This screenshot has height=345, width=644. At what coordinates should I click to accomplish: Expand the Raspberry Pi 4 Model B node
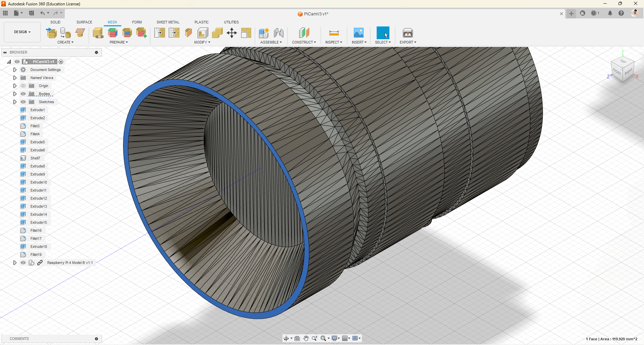coord(15,263)
